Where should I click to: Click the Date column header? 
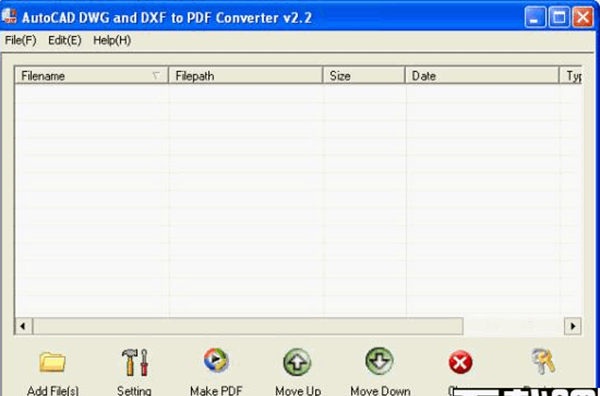point(482,75)
